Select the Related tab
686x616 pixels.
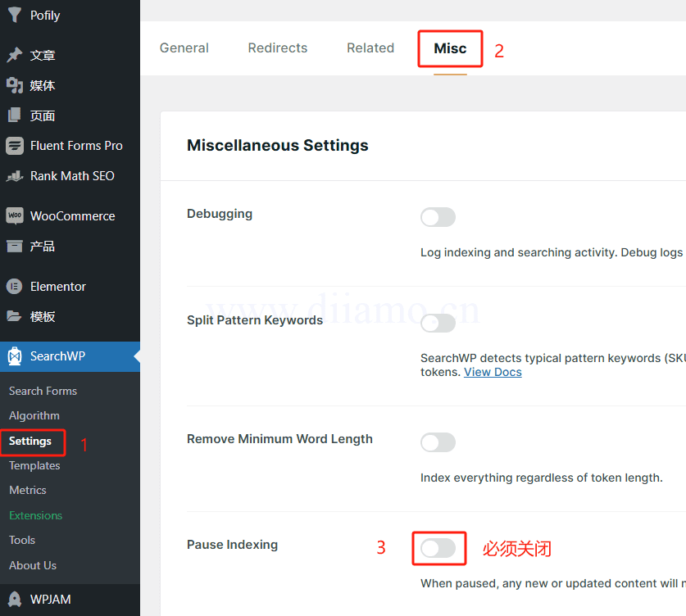click(x=370, y=48)
